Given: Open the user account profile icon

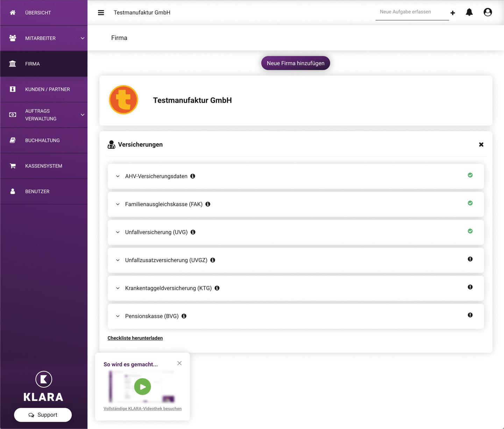Looking at the screenshot, I should click(488, 12).
